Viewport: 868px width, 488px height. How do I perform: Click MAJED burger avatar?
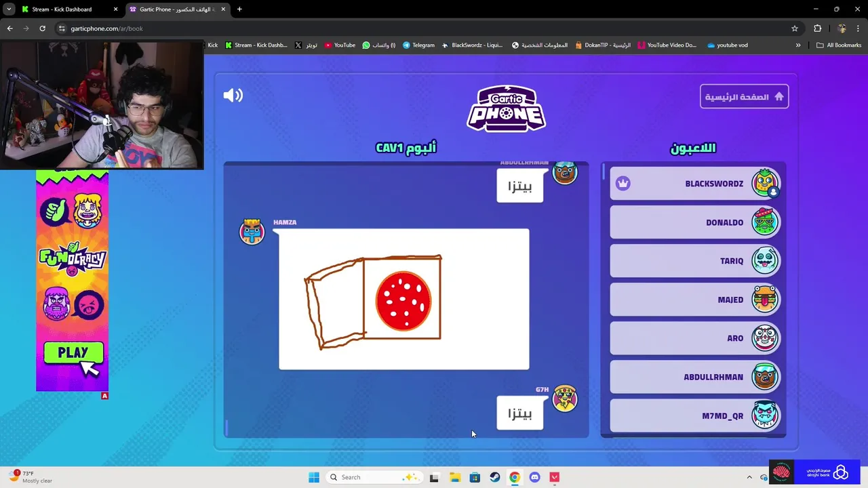[765, 300]
